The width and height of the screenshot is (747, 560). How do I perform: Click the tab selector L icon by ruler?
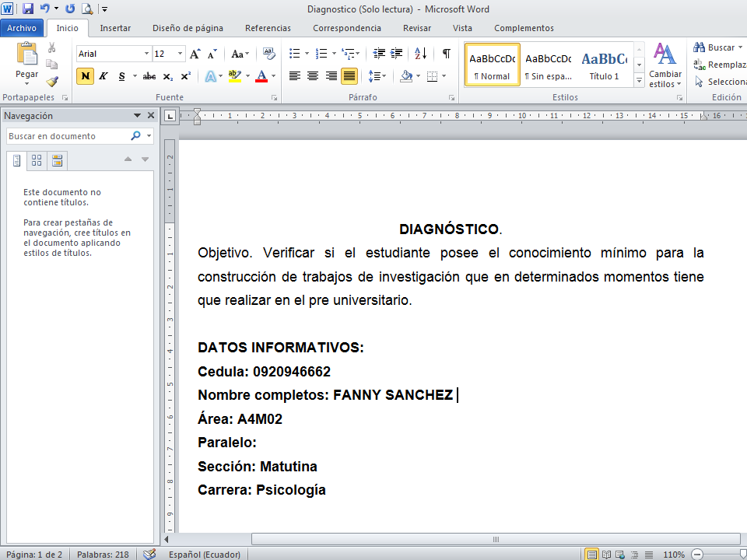pyautogui.click(x=171, y=116)
